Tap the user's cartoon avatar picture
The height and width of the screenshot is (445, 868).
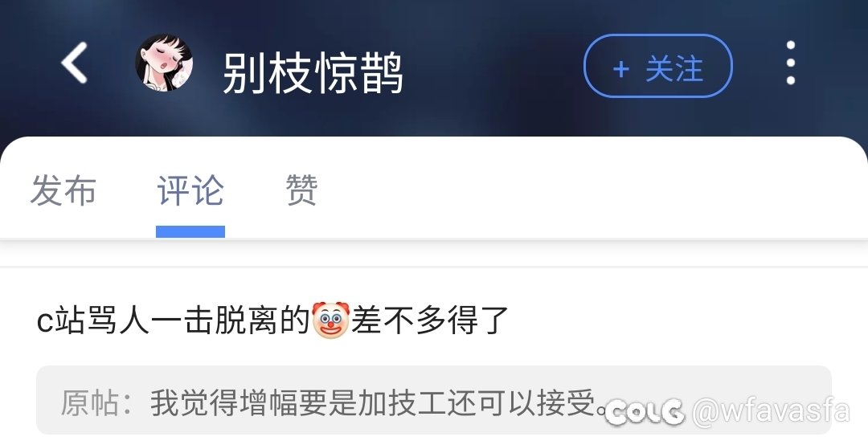(164, 63)
